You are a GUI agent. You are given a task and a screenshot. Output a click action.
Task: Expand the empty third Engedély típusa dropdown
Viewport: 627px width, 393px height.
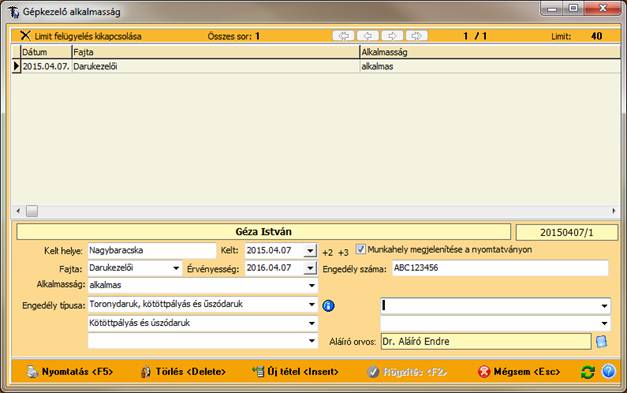click(312, 341)
